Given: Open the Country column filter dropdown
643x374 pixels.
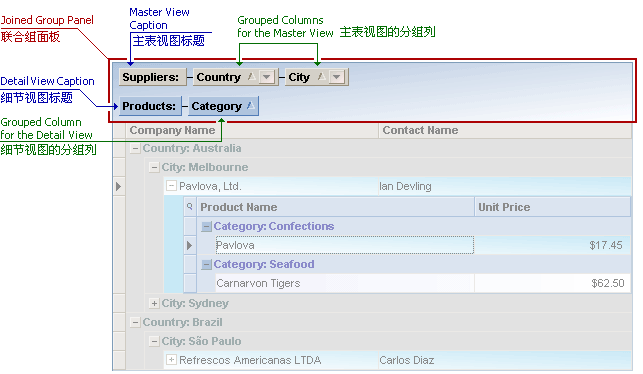Looking at the screenshot, I should pyautogui.click(x=267, y=77).
